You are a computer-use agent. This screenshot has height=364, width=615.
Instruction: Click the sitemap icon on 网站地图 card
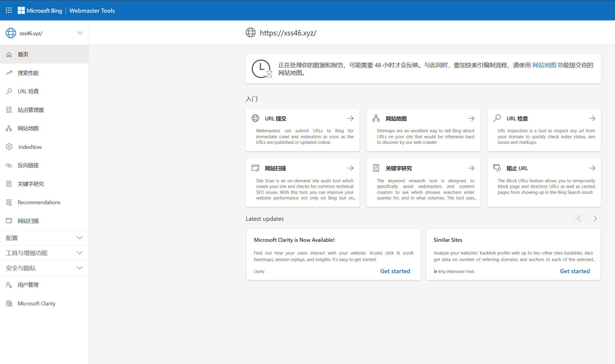point(376,118)
